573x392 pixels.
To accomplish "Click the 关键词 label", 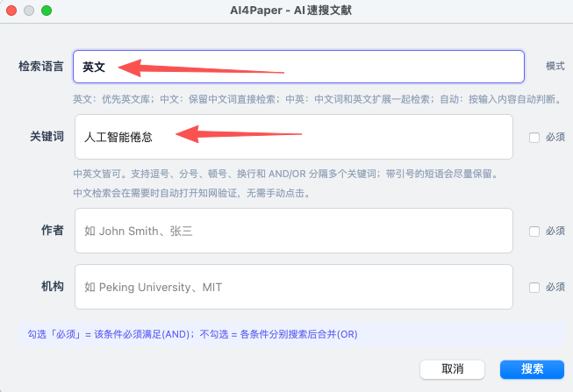I will point(47,137).
